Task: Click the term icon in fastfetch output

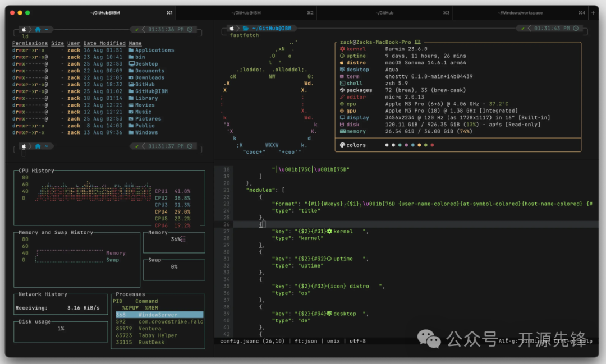Action: 342,76
